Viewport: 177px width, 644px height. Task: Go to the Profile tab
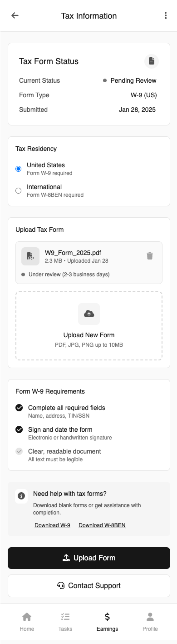(150, 622)
